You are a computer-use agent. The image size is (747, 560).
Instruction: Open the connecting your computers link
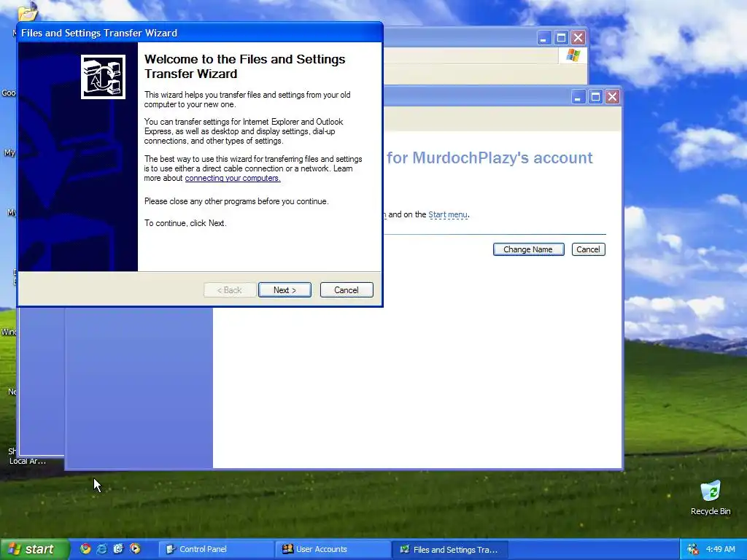pos(233,178)
